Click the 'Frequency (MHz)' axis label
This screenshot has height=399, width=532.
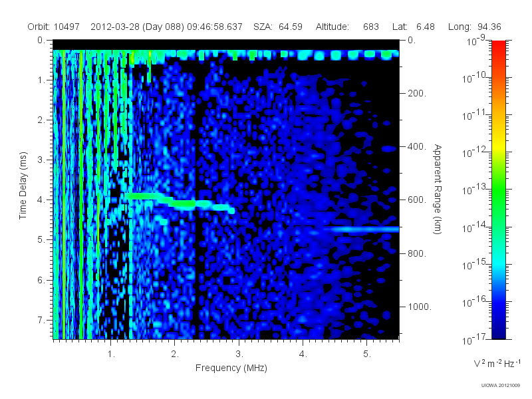coord(231,368)
